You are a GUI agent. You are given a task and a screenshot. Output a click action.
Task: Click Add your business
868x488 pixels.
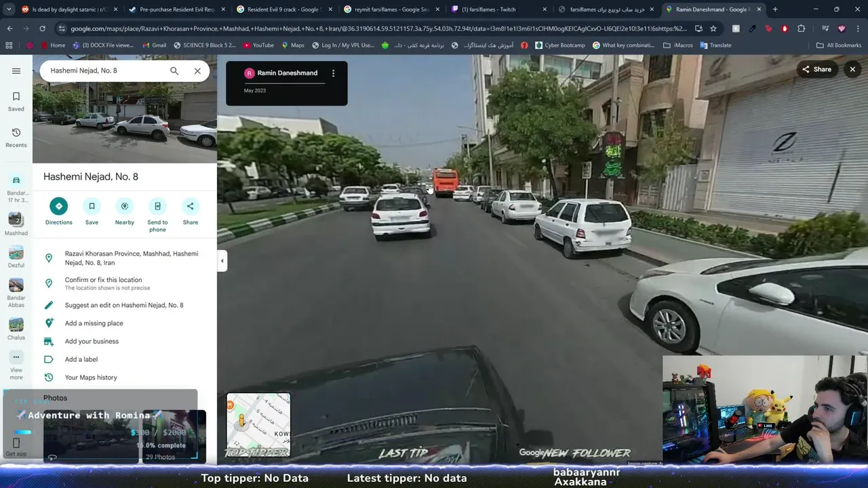point(125,342)
